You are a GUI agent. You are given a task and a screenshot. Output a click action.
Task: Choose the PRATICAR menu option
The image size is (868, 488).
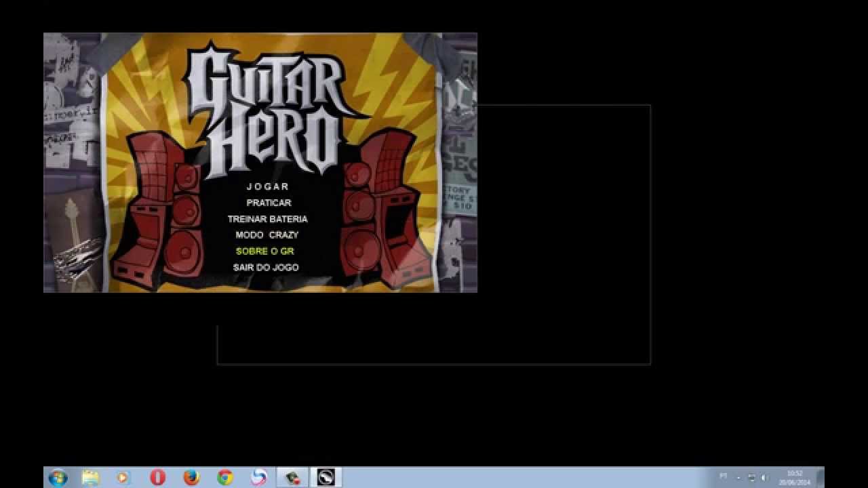(269, 203)
